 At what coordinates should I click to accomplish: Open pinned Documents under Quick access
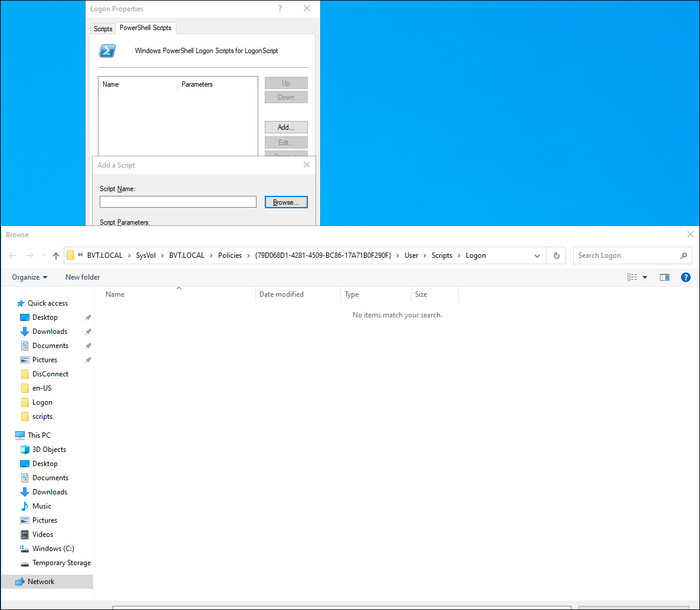[50, 346]
